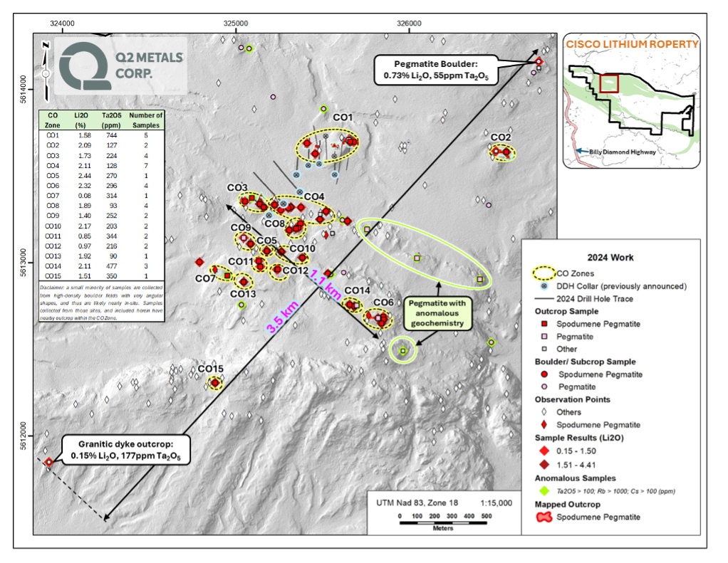Click the CO2 zone label
Screen dimensions: 728x563
[x=501, y=137]
